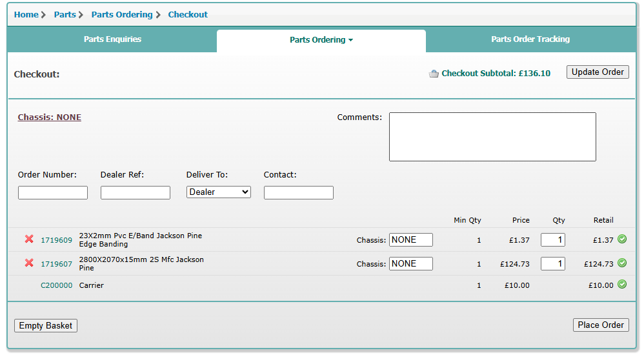Click Qty field for Mfc Jackson Pine row
This screenshot has height=355, width=644.
pos(553,264)
